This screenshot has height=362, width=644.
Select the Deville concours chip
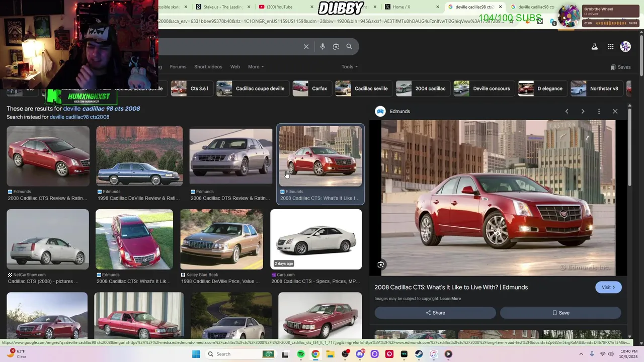[484, 88]
